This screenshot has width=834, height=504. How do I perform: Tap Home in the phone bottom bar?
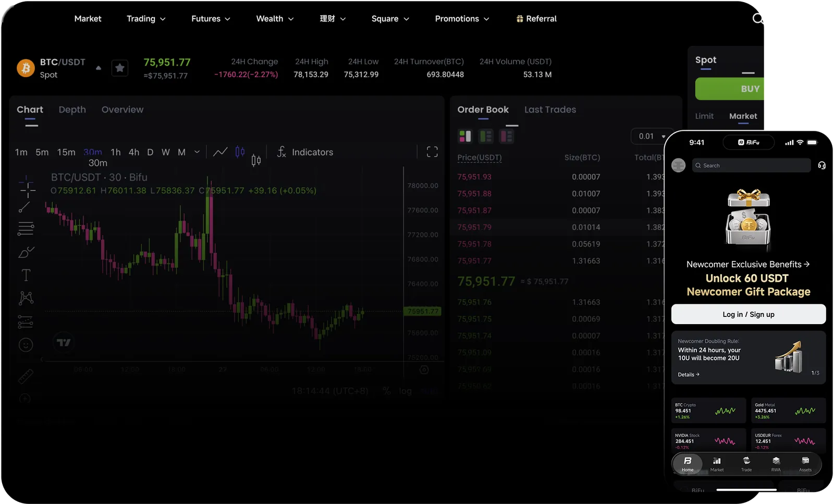click(x=688, y=464)
